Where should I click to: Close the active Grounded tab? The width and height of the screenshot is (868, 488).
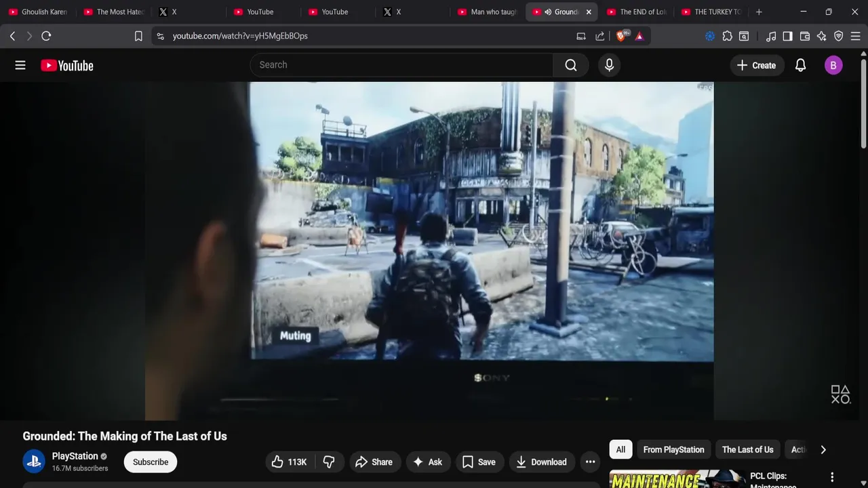(589, 12)
